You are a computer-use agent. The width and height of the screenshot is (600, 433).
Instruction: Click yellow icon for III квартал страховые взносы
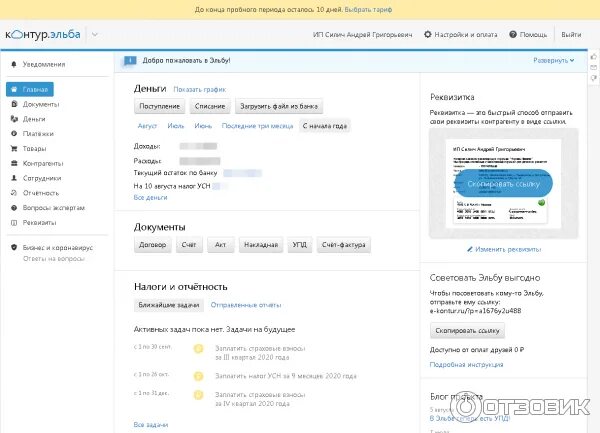click(x=199, y=349)
